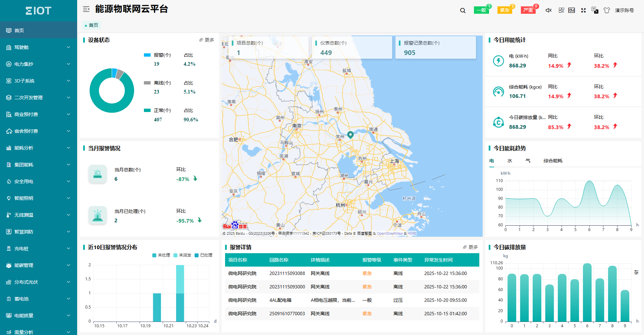Expand the 驾驶舱 sidebar menu
The width and height of the screenshot is (644, 335).
click(x=39, y=47)
